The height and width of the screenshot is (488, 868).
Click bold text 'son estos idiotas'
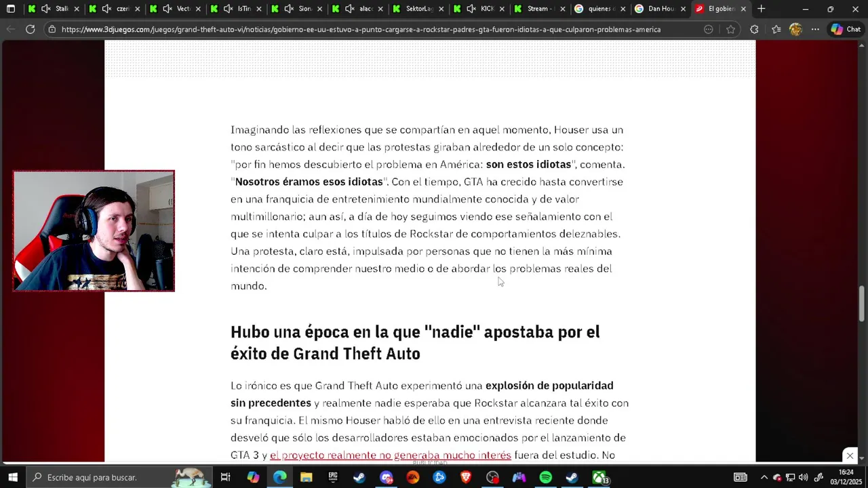[x=528, y=165]
